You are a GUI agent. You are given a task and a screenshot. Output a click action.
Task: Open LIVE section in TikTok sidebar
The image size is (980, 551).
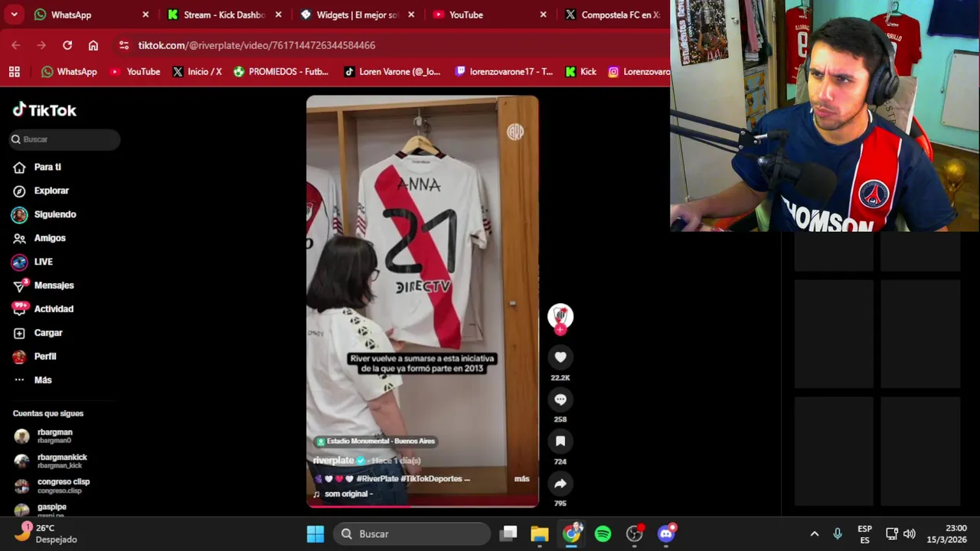tap(43, 262)
